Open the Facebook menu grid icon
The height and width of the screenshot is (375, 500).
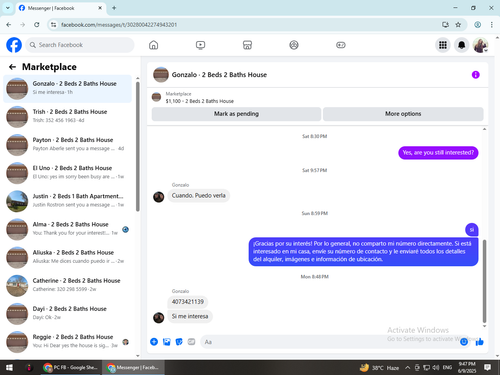pos(443,45)
